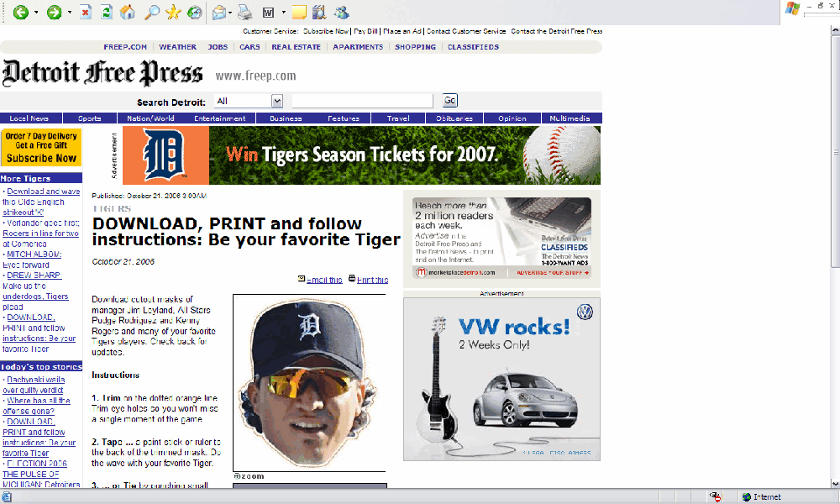The width and height of the screenshot is (840, 504).
Task: Follow the FREEP.COM top link
Action: (x=125, y=47)
